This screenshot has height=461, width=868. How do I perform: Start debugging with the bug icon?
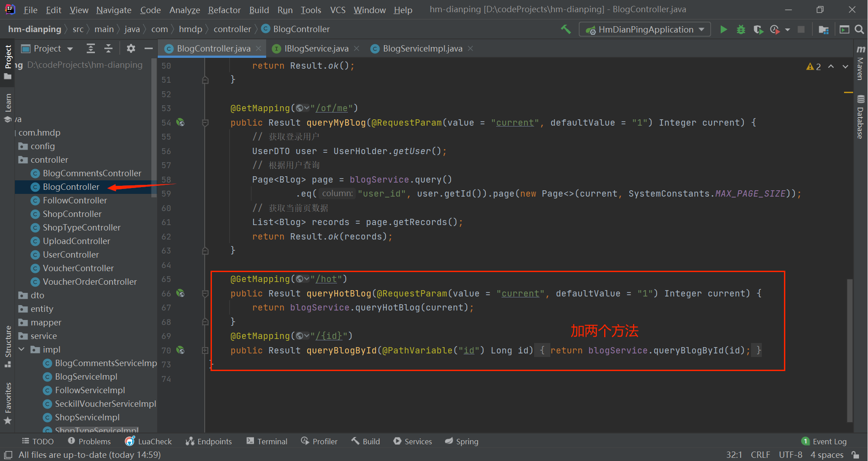tap(741, 29)
